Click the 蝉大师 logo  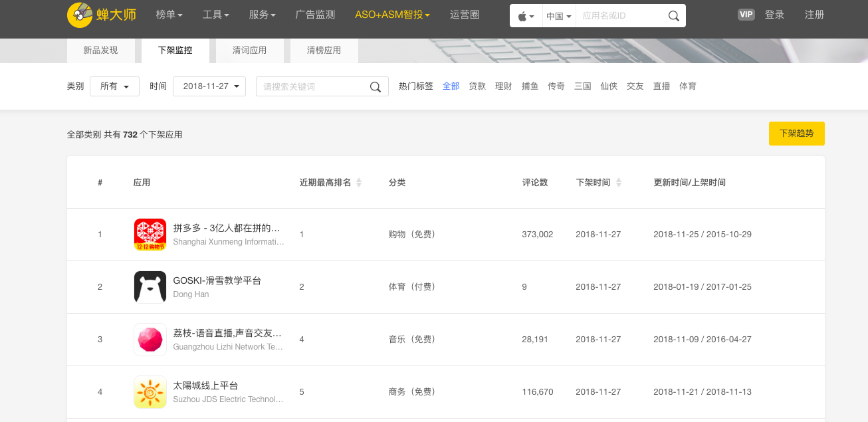[102, 15]
